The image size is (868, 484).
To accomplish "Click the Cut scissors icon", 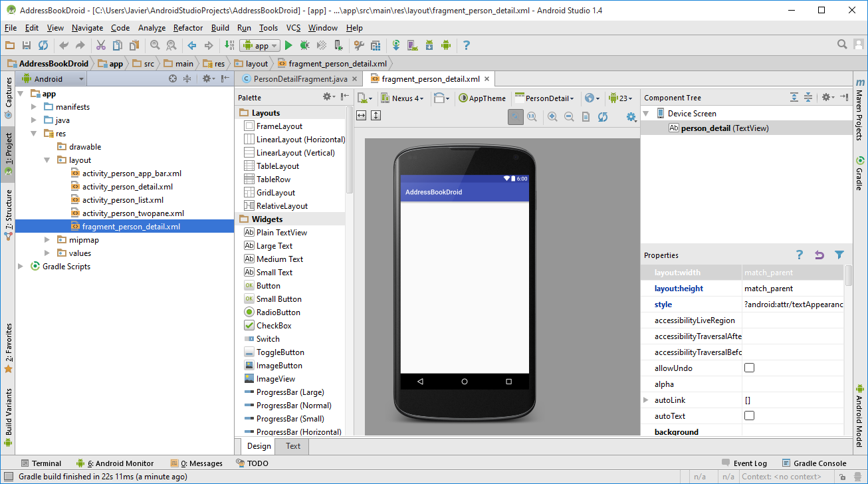I will pos(100,45).
